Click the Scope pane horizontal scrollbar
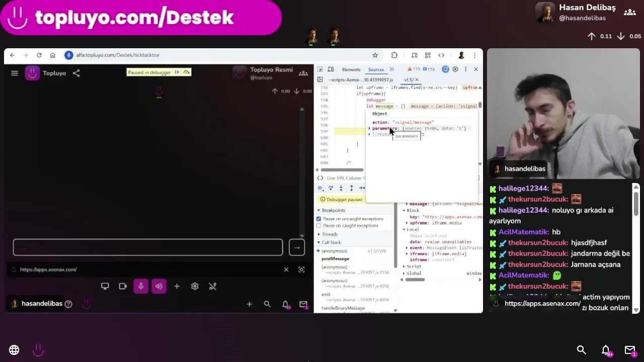 coord(415,280)
